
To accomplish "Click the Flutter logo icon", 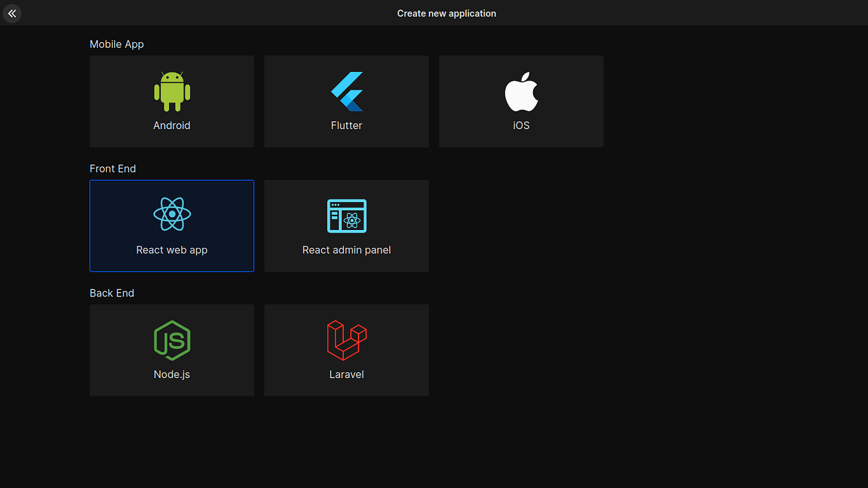I will [x=346, y=91].
